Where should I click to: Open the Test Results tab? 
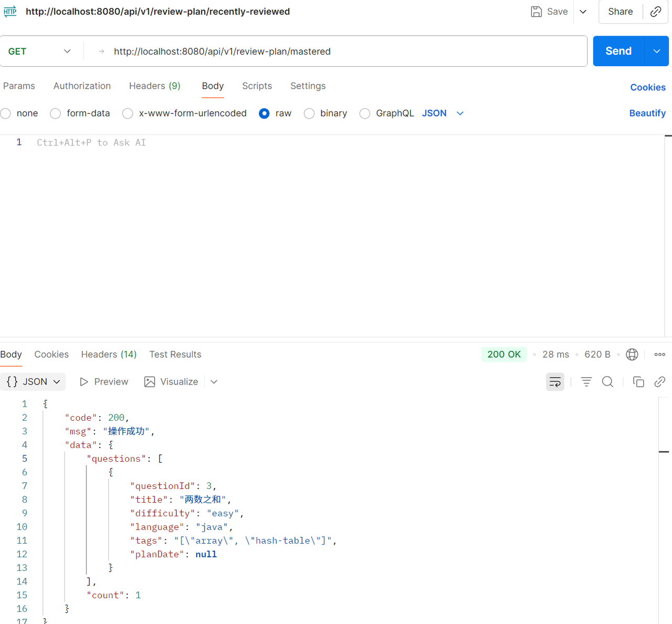coord(175,355)
